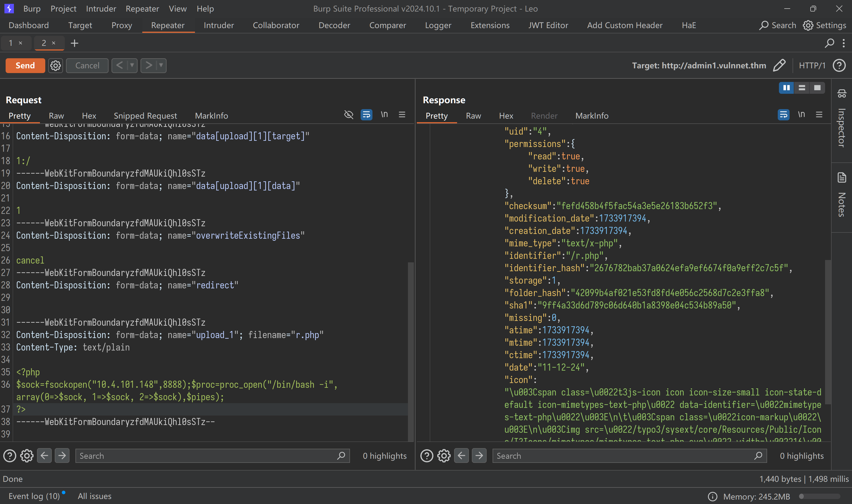Jump to previous Response search match
852x504 pixels.
coord(461,456)
